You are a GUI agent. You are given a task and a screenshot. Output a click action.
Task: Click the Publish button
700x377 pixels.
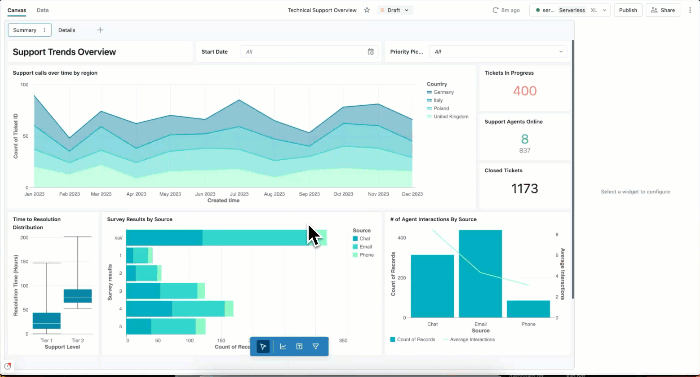coord(628,10)
